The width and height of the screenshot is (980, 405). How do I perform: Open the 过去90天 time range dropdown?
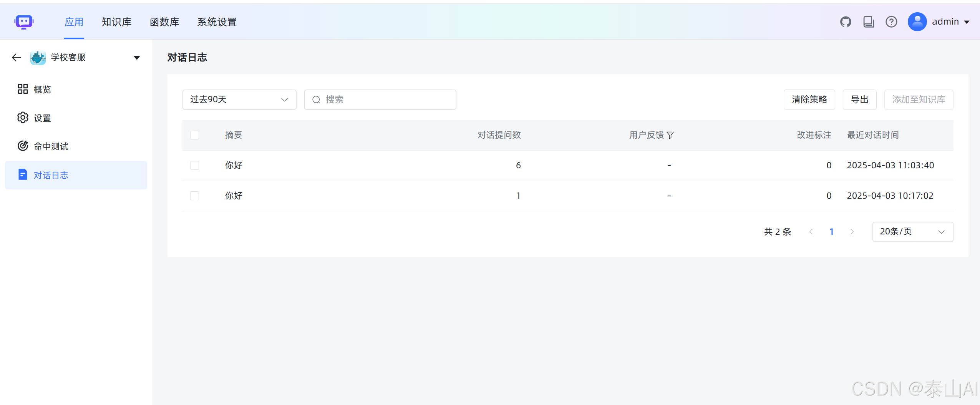click(239, 100)
